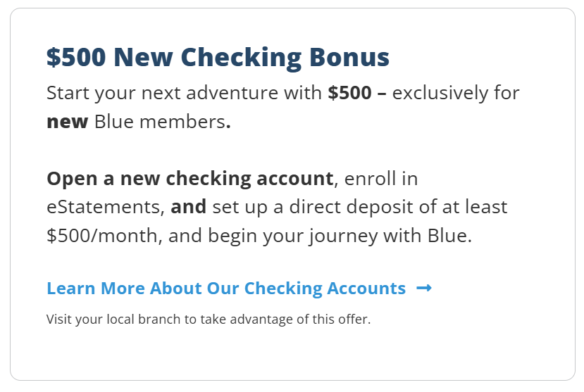
Task: Click the bold word "new" before Blue members
Action: 67,122
